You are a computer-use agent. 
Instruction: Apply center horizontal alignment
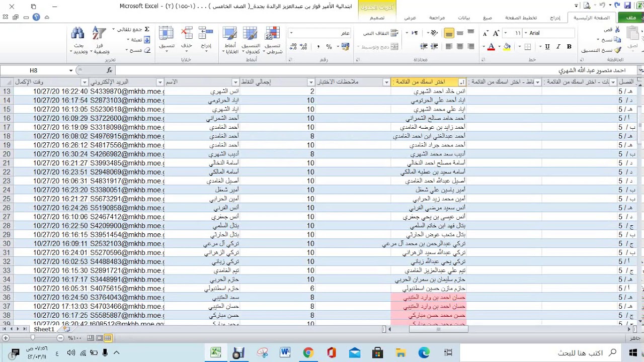tap(460, 47)
